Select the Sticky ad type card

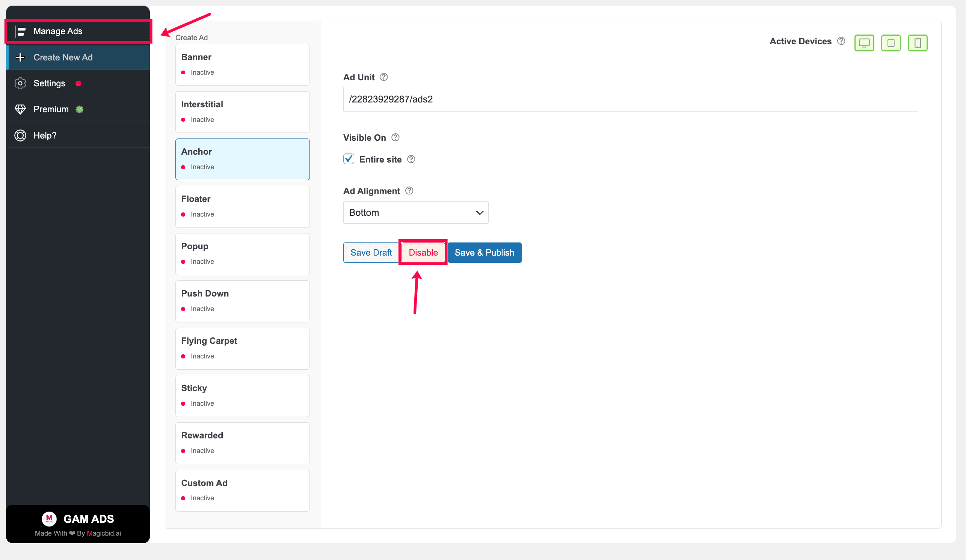(x=243, y=396)
